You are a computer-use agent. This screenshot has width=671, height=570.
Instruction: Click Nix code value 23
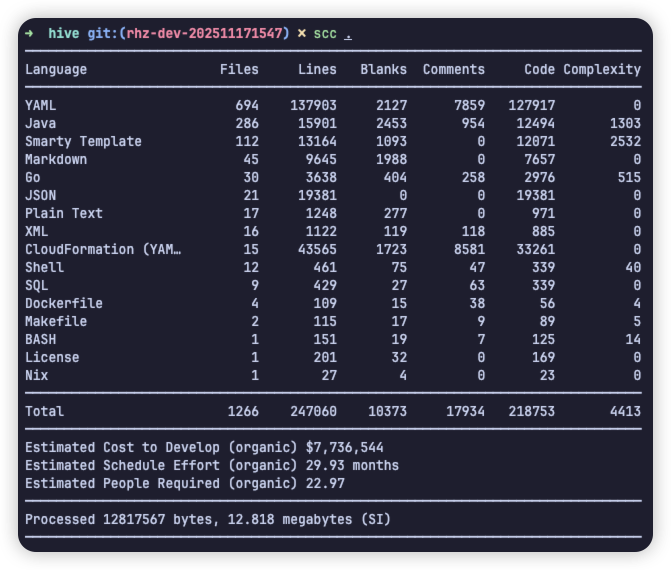pyautogui.click(x=547, y=375)
